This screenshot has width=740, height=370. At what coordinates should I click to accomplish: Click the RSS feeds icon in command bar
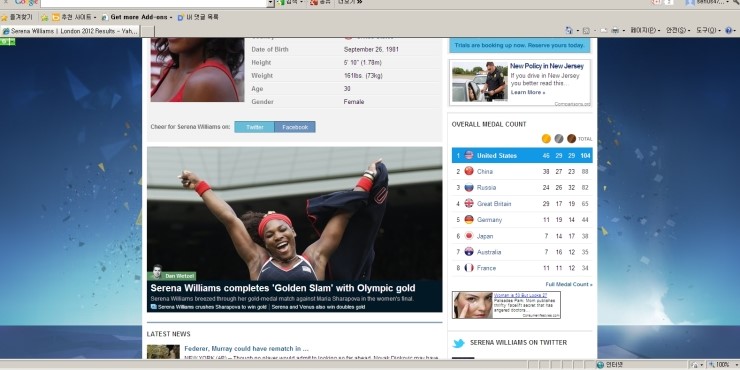(586, 30)
